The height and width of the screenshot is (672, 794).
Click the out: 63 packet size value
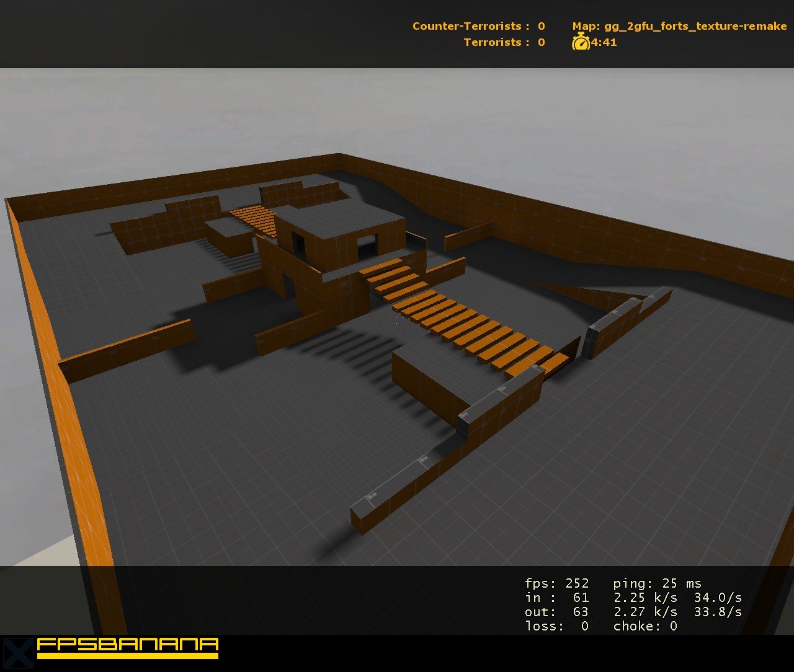click(x=556, y=612)
